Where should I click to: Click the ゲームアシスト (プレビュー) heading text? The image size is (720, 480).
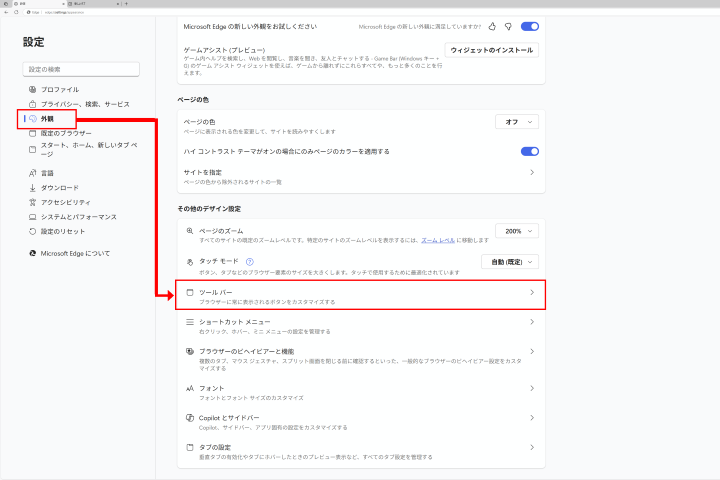click(x=225, y=50)
